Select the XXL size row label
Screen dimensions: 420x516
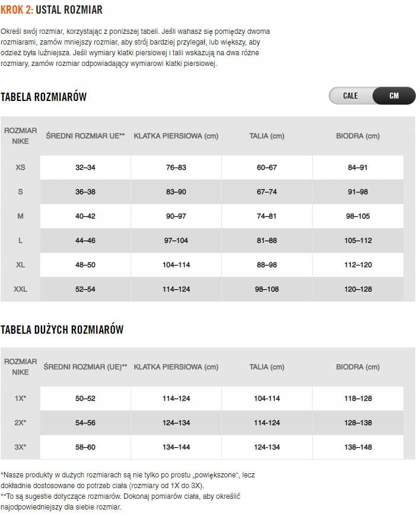pyautogui.click(x=20, y=289)
